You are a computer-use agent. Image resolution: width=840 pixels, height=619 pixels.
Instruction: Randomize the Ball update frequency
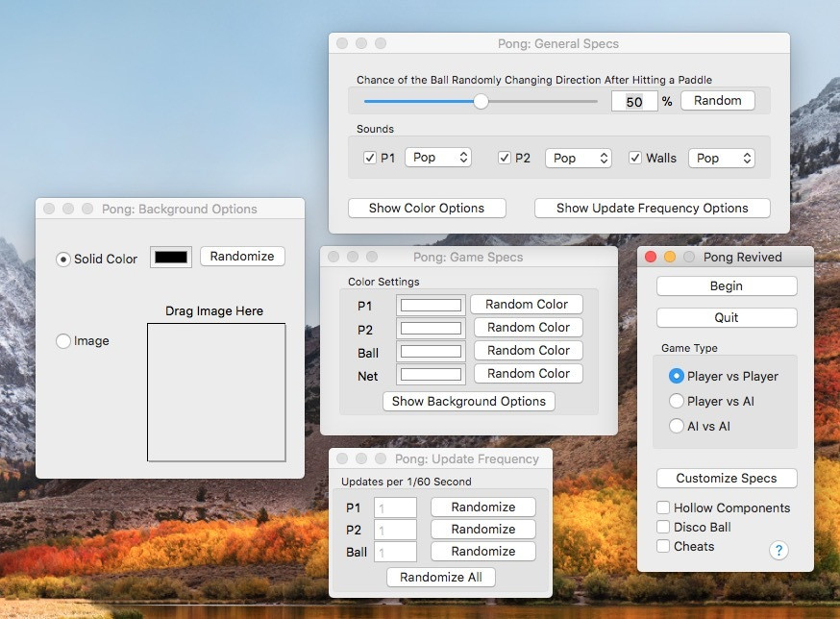point(483,551)
